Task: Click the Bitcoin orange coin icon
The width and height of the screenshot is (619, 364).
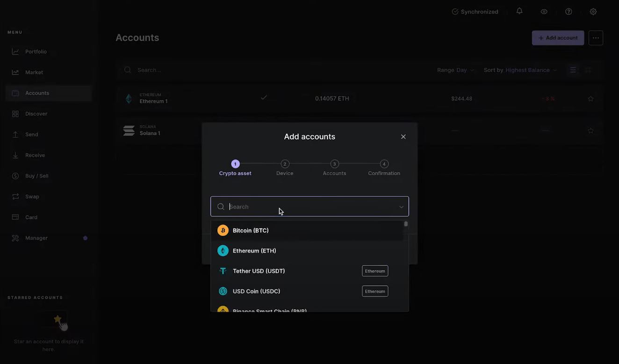Action: click(223, 230)
